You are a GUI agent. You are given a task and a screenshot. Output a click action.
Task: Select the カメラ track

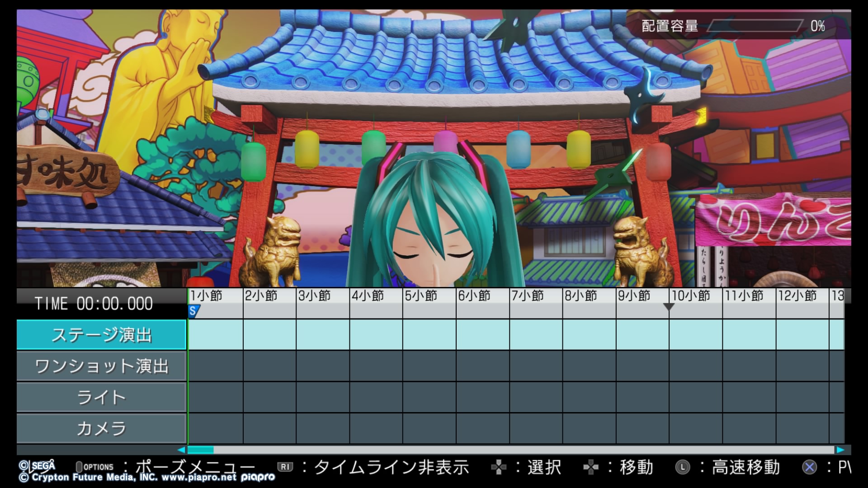point(101,428)
